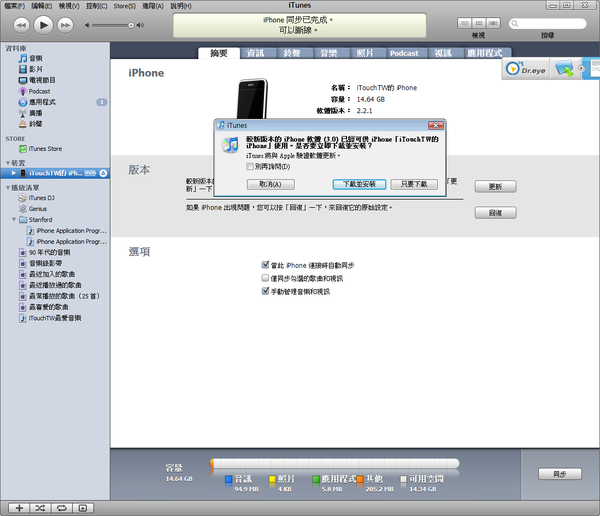Switch to list view
Viewport: 600px width, 516px height.
click(x=464, y=23)
